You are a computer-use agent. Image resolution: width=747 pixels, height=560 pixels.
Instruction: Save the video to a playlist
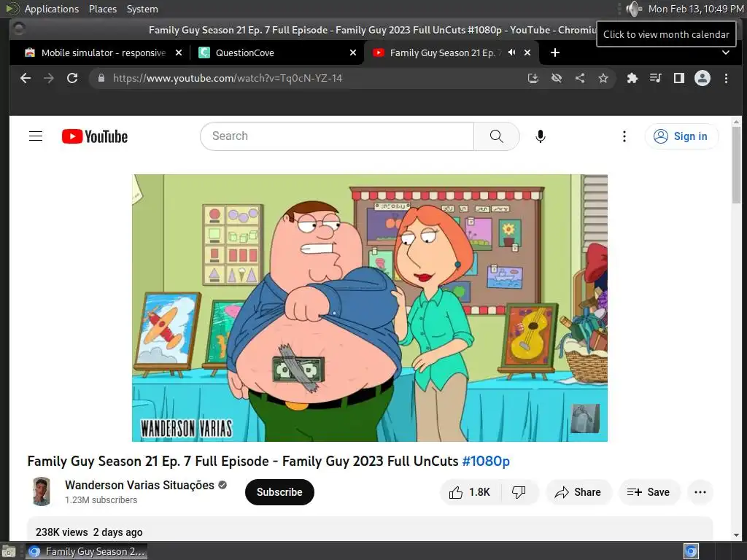coord(649,492)
